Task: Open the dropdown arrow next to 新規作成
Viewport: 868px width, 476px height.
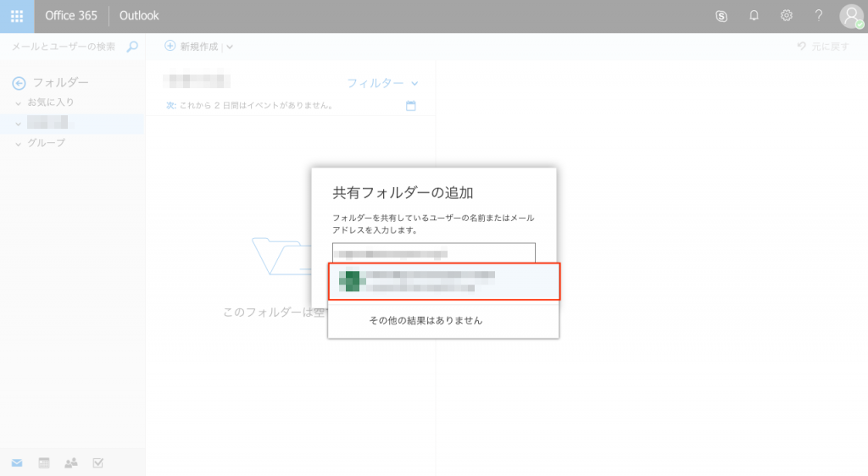Action: coord(230,47)
